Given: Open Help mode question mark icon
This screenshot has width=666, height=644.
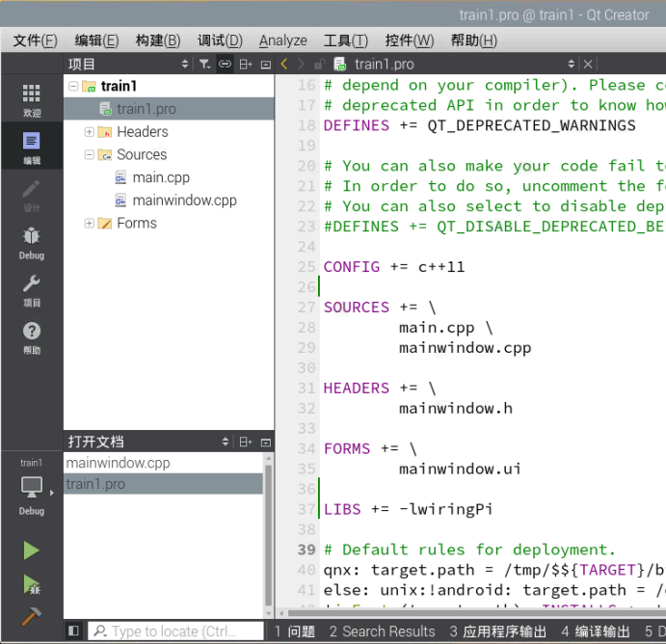Looking at the screenshot, I should [x=32, y=337].
